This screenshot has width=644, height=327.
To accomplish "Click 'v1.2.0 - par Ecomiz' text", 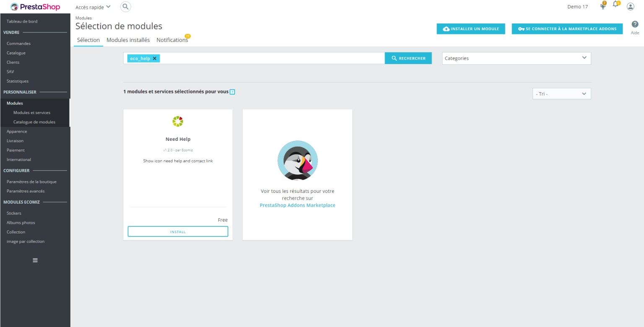I will tap(178, 150).
